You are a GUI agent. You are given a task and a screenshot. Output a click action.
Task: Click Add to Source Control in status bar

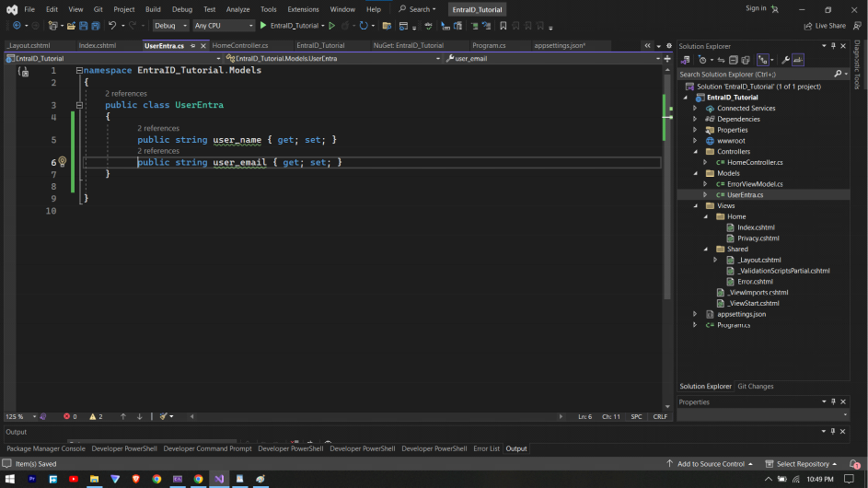coord(710,464)
